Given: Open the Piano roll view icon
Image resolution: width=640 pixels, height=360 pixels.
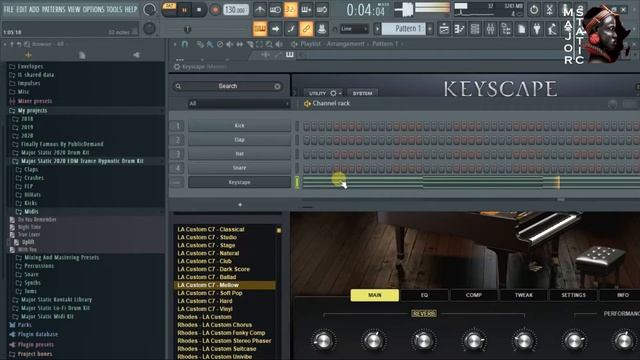Looking at the screenshot, I should click(x=460, y=29).
